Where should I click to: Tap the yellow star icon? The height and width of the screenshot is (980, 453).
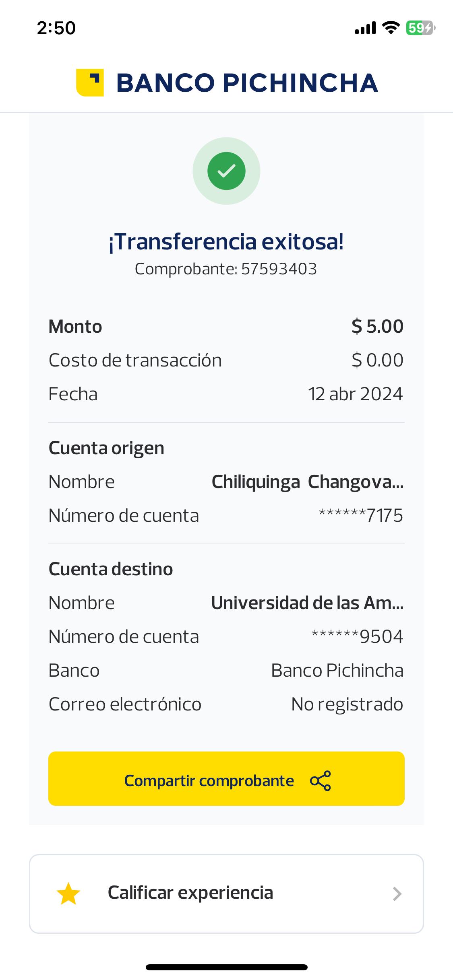click(x=68, y=894)
